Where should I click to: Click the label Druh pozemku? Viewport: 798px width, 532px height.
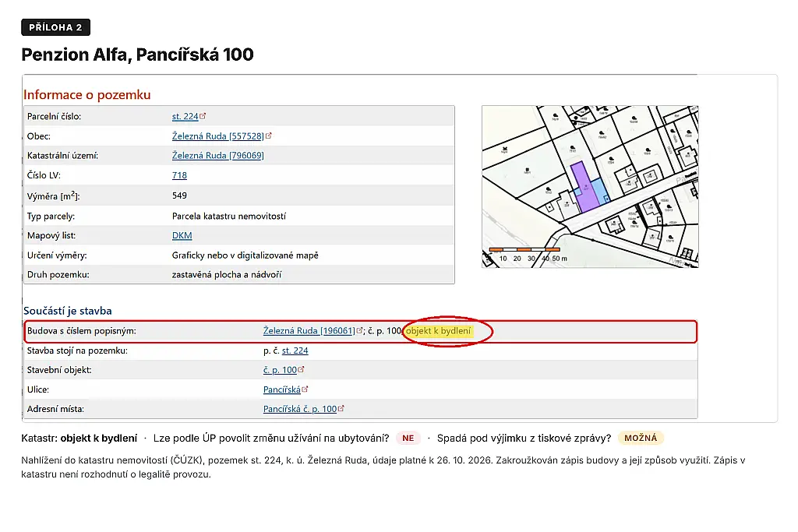[58, 275]
